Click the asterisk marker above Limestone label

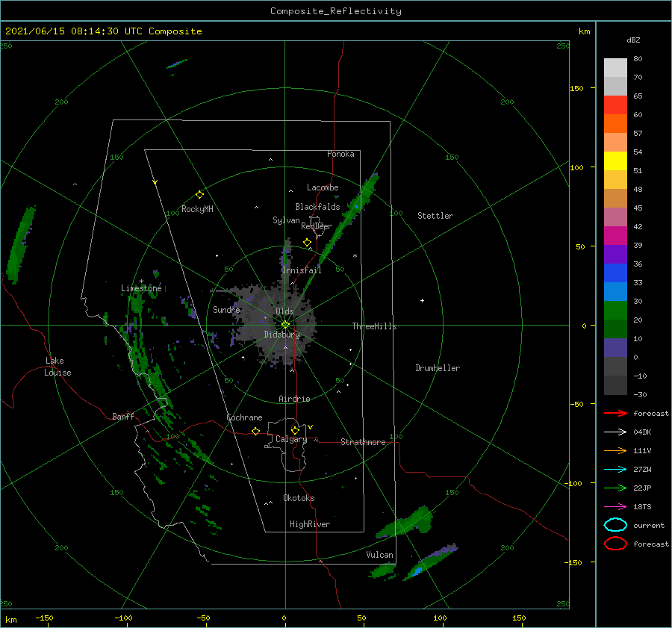pos(141,282)
